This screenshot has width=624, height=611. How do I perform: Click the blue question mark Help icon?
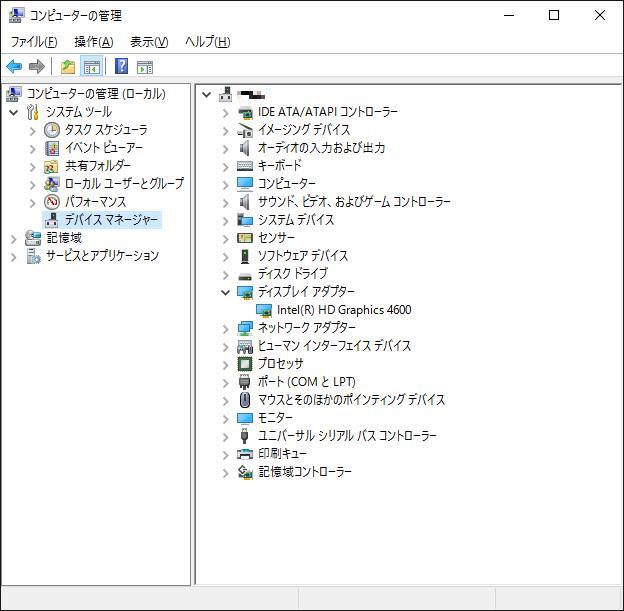121,66
